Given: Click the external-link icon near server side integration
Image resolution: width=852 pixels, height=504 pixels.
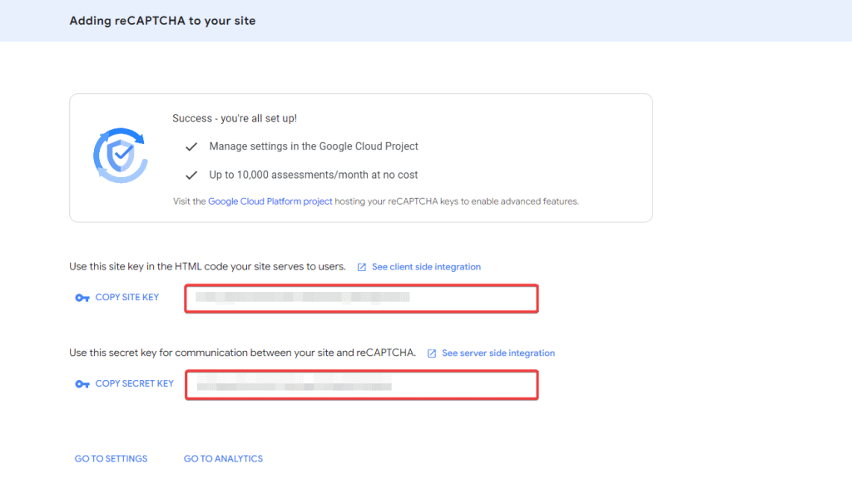Looking at the screenshot, I should (x=432, y=353).
